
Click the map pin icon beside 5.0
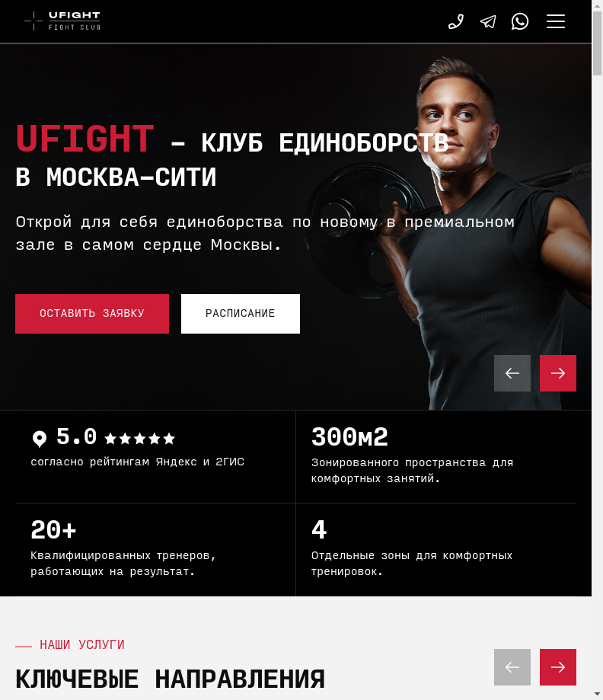tap(40, 439)
